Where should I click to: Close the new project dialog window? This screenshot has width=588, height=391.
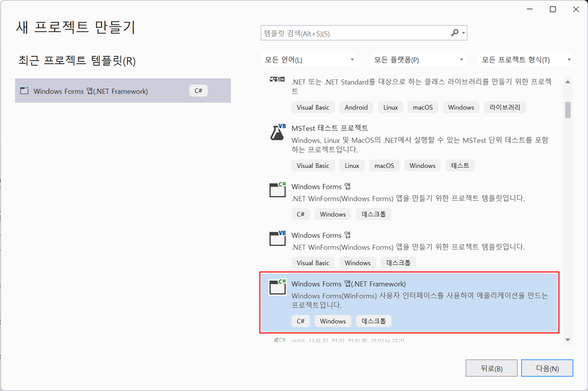coord(575,9)
